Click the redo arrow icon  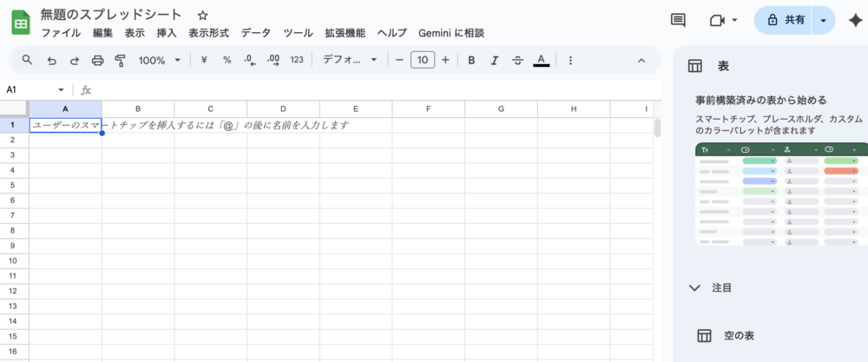pos(74,61)
